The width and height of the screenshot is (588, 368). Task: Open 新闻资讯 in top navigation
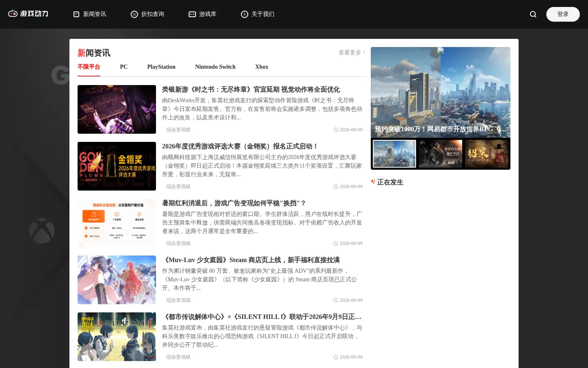click(95, 14)
